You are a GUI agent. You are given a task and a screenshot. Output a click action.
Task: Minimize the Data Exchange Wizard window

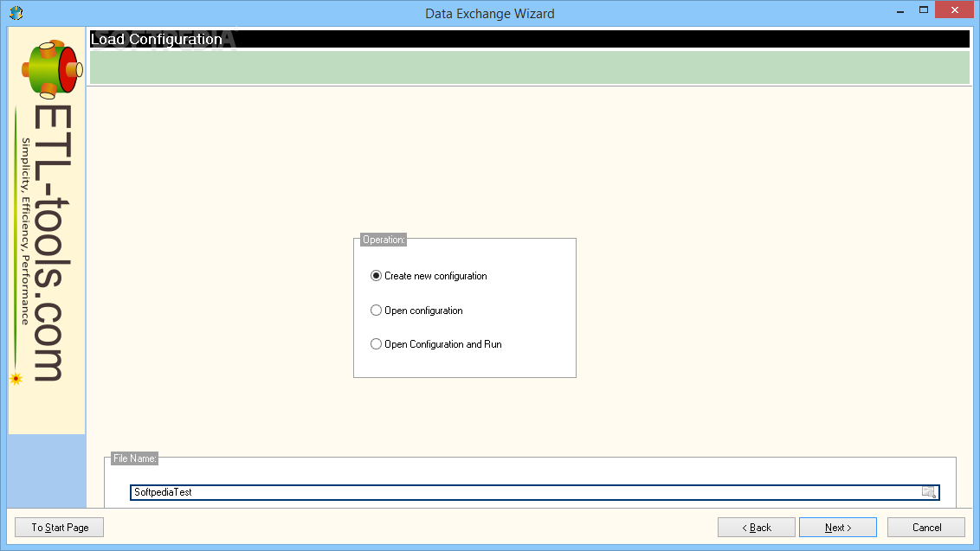click(900, 11)
